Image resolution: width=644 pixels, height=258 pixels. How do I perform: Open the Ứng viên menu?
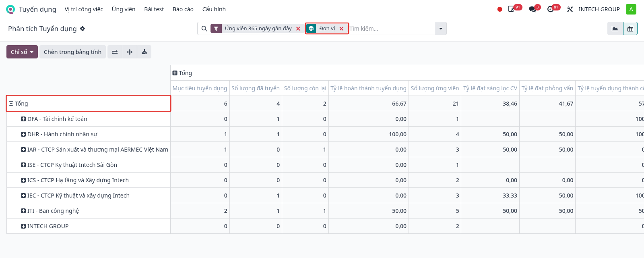pos(124,9)
